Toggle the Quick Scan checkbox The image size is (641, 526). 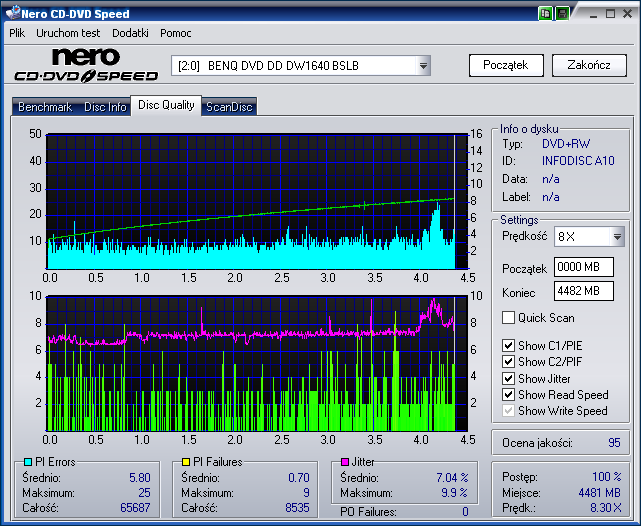(508, 318)
